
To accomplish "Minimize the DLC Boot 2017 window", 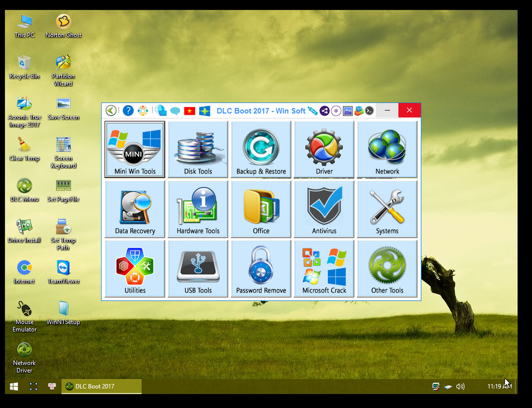I will point(387,110).
